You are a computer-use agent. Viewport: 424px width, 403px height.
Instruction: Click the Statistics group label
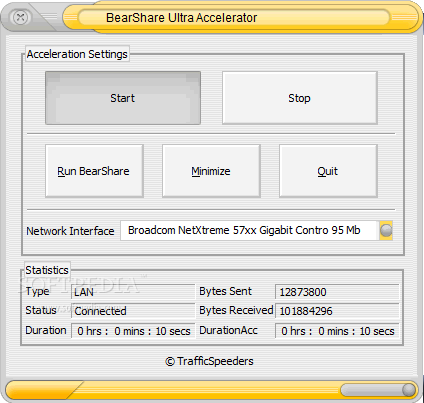[x=47, y=270]
